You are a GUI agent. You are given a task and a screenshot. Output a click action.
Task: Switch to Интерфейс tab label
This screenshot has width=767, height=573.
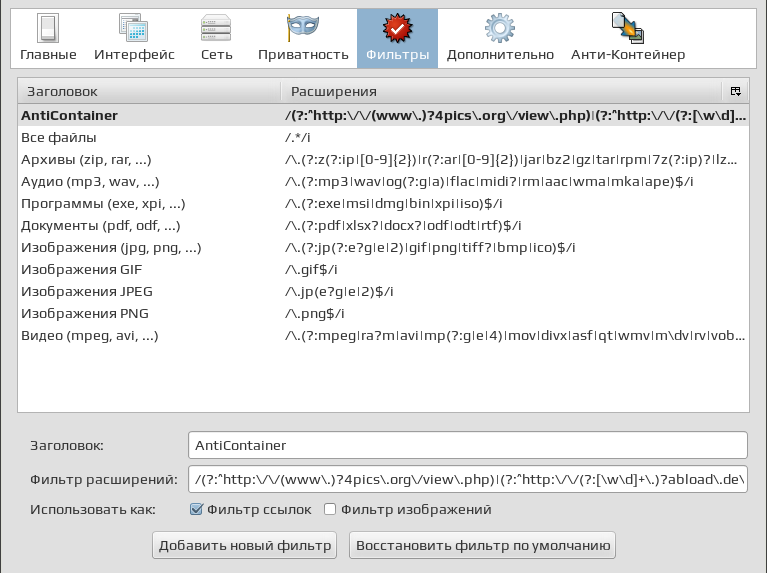[x=134, y=54]
